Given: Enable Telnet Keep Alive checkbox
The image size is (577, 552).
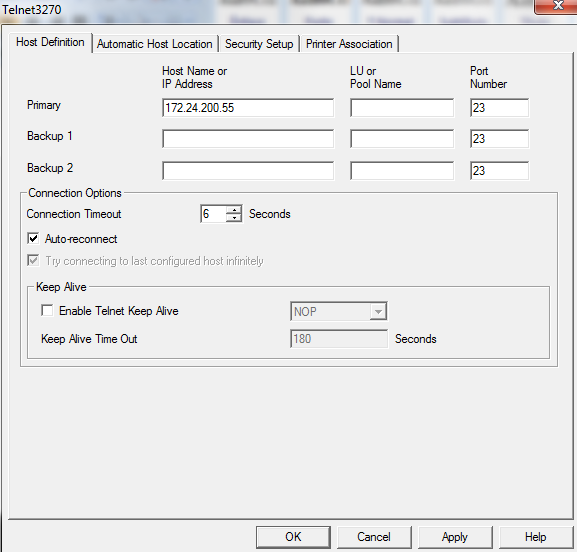Looking at the screenshot, I should point(47,310).
